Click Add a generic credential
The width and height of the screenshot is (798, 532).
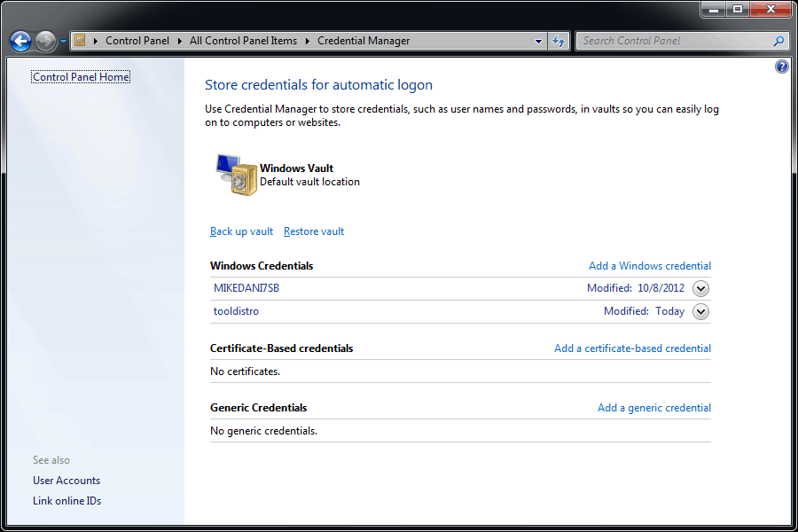click(x=654, y=408)
